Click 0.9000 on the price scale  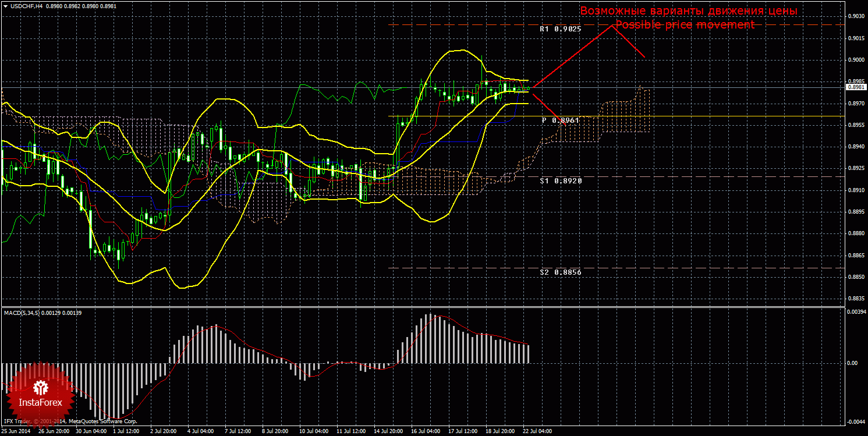pos(856,60)
